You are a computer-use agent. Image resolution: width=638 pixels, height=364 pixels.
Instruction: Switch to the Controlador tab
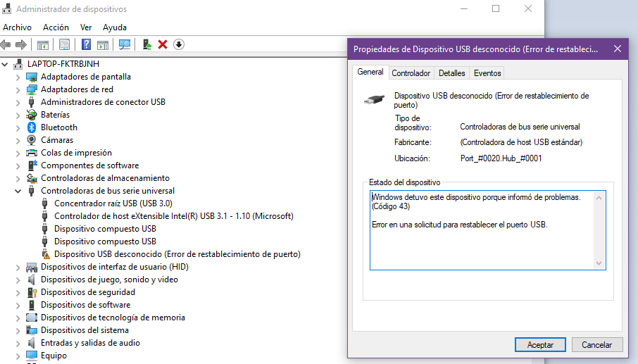pos(411,73)
